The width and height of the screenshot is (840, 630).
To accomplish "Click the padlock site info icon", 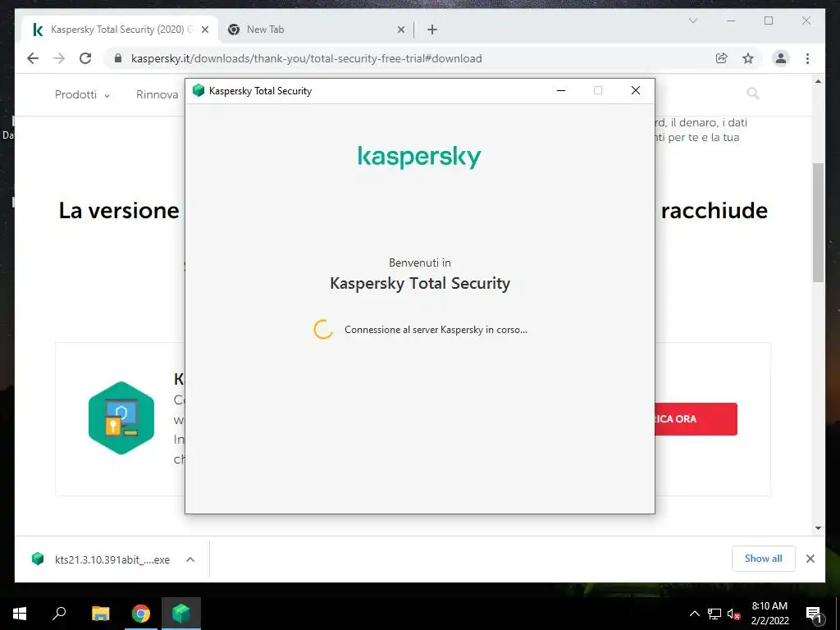I will click(118, 58).
